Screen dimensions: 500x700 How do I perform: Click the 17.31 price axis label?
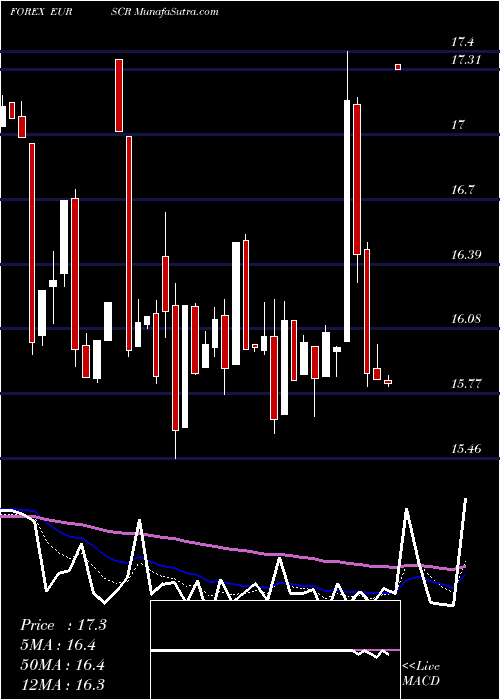pyautogui.click(x=466, y=59)
